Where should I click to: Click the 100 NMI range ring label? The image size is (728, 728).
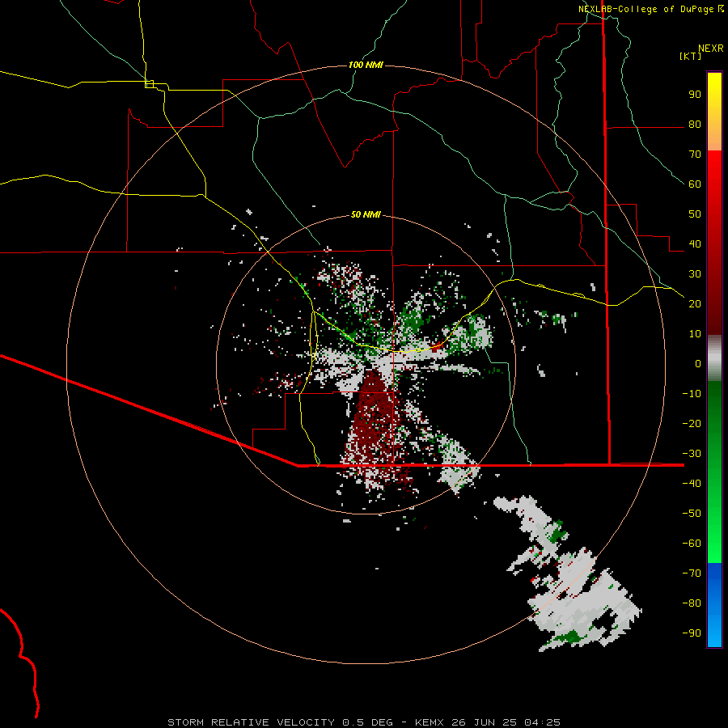pos(366,65)
